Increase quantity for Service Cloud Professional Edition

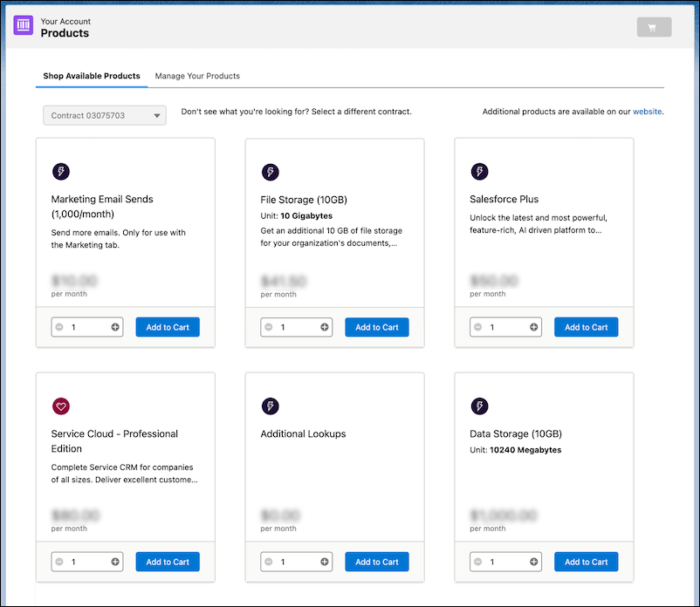coord(115,562)
